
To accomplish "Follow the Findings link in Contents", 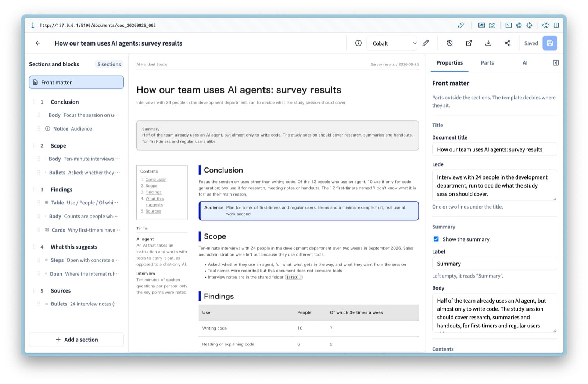I will [x=153, y=192].
